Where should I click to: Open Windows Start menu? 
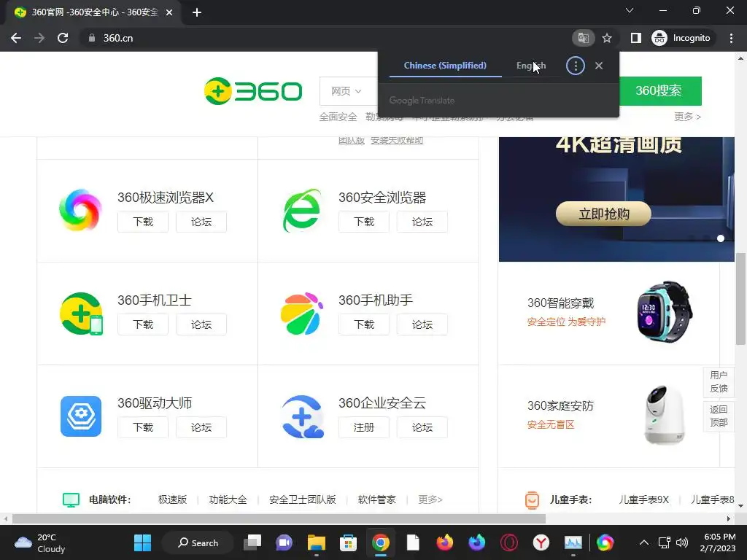point(142,542)
